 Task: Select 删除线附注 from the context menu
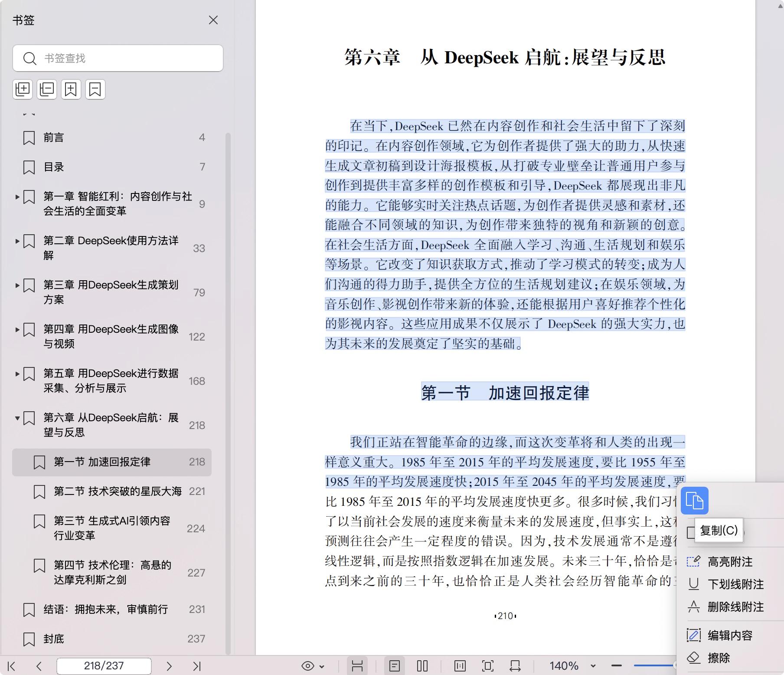pos(735,607)
